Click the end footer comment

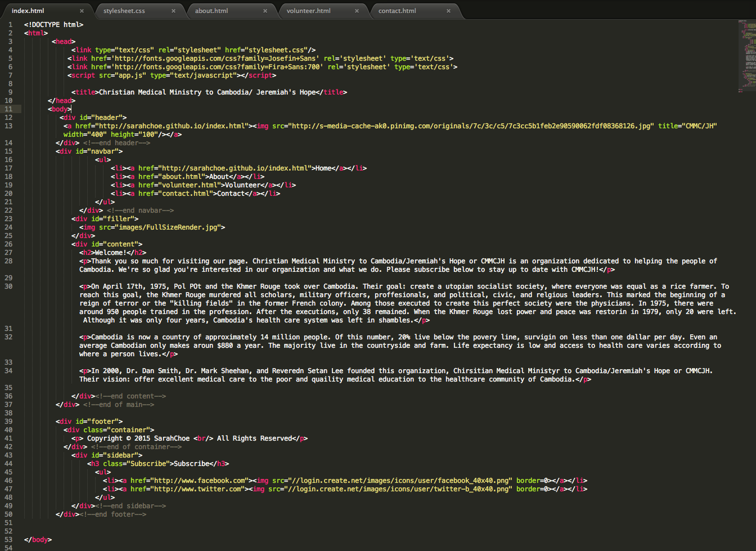(112, 514)
